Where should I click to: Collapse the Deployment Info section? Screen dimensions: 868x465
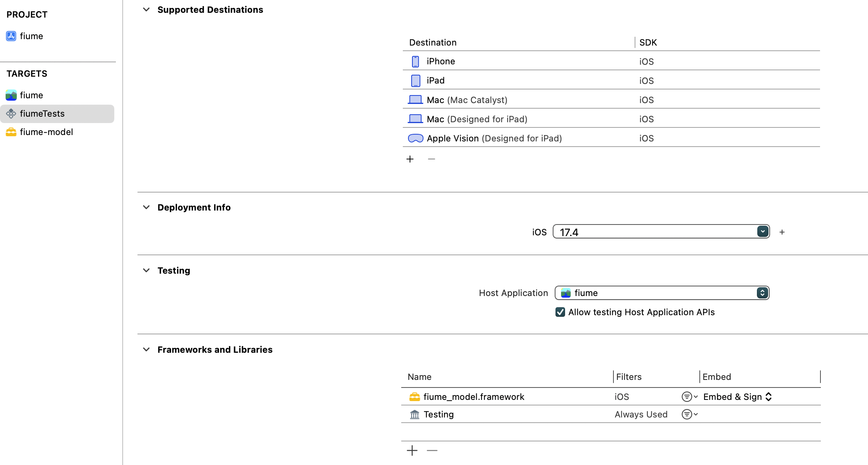point(146,207)
